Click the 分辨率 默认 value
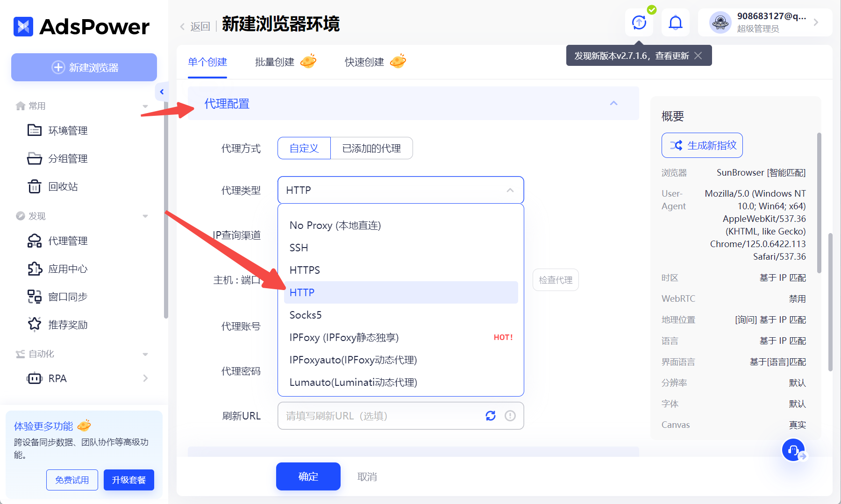Viewport: 841px width, 504px height. pyautogui.click(x=797, y=383)
